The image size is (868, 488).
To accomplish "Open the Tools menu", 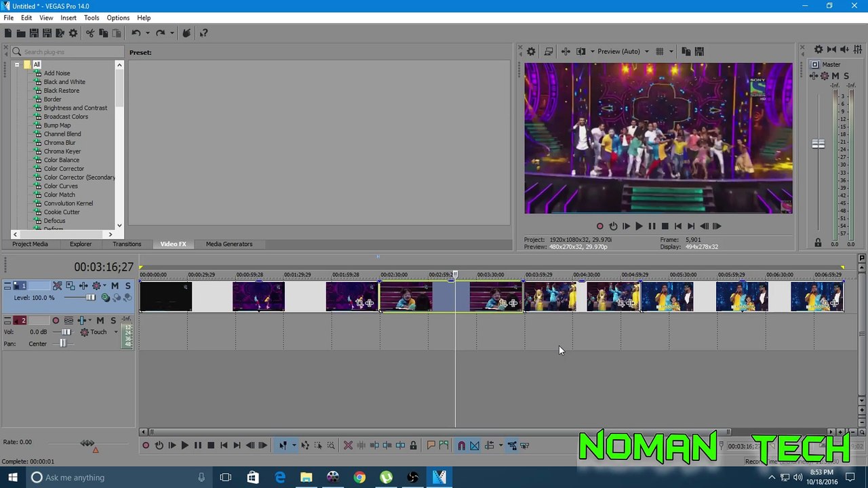I will (92, 18).
